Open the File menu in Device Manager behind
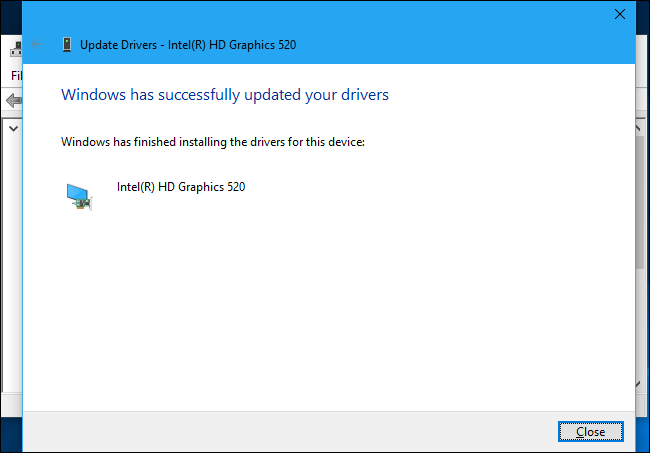 pyautogui.click(x=17, y=75)
